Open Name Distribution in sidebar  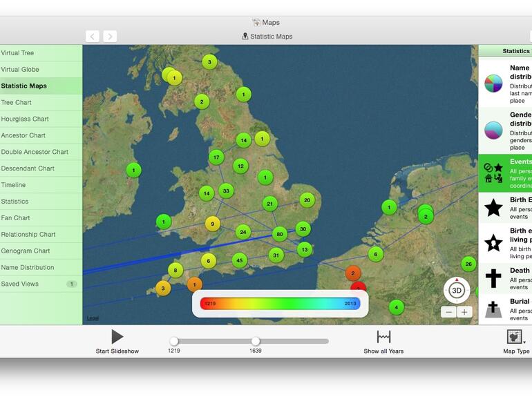[x=41, y=267]
